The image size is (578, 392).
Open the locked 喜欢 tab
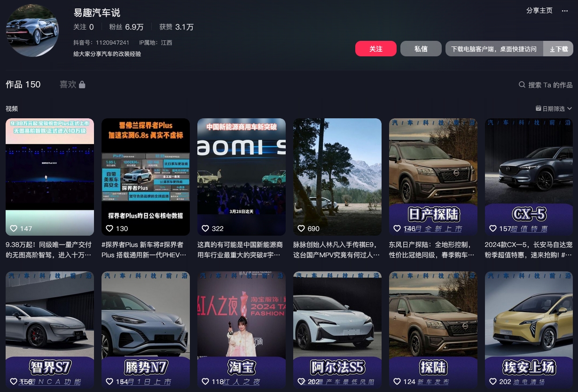point(72,85)
